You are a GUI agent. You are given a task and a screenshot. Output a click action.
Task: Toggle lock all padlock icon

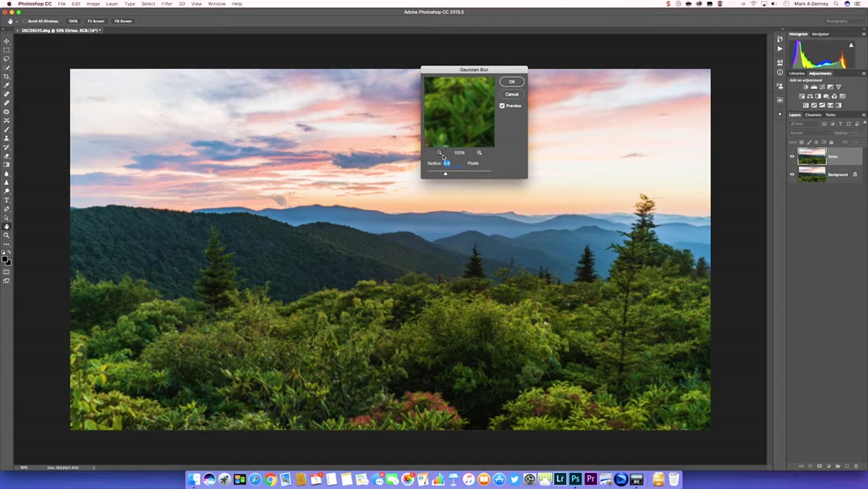coord(831,143)
